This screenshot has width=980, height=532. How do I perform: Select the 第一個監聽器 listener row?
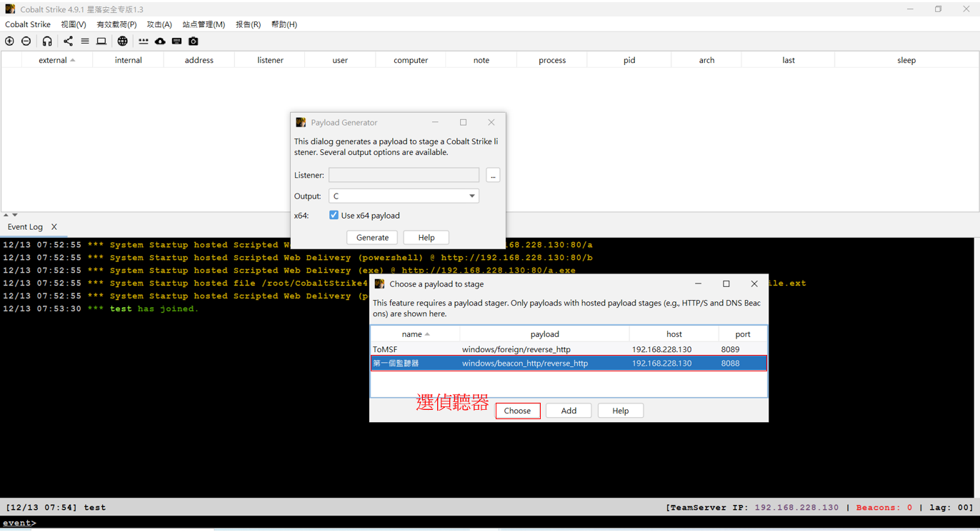[x=569, y=363]
